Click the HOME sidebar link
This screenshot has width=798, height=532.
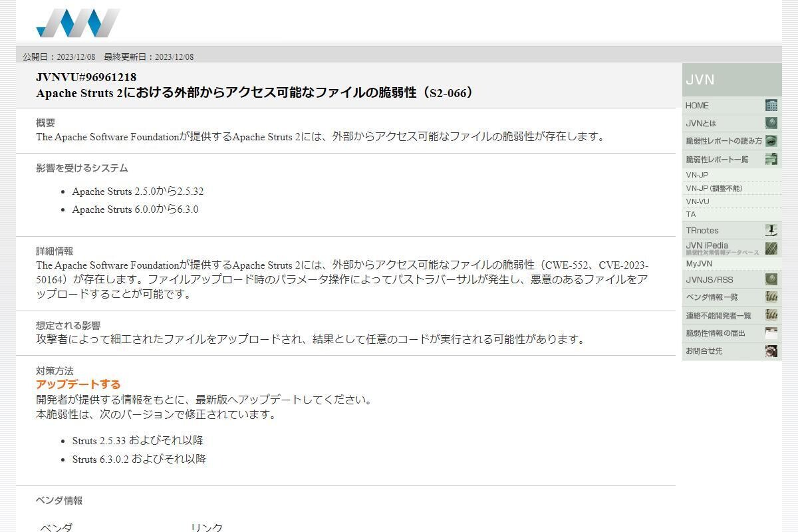coord(697,105)
